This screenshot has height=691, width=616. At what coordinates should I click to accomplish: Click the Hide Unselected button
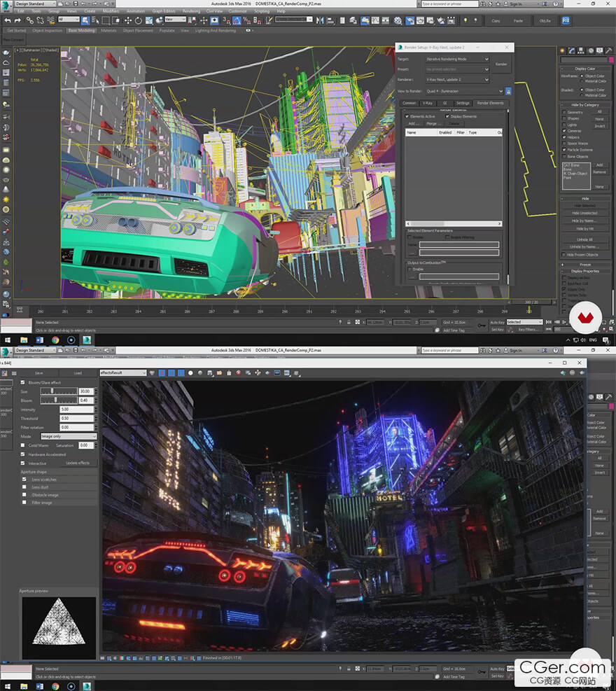coord(584,214)
